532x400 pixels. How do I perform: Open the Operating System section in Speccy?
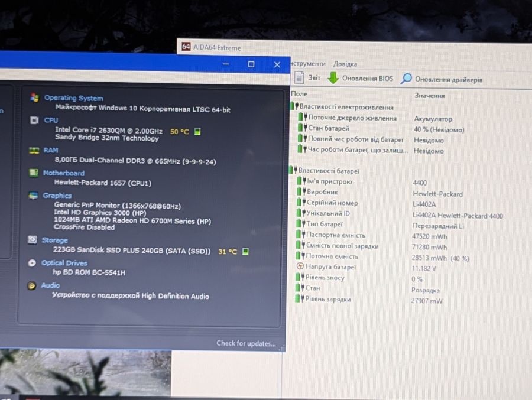tap(74, 98)
